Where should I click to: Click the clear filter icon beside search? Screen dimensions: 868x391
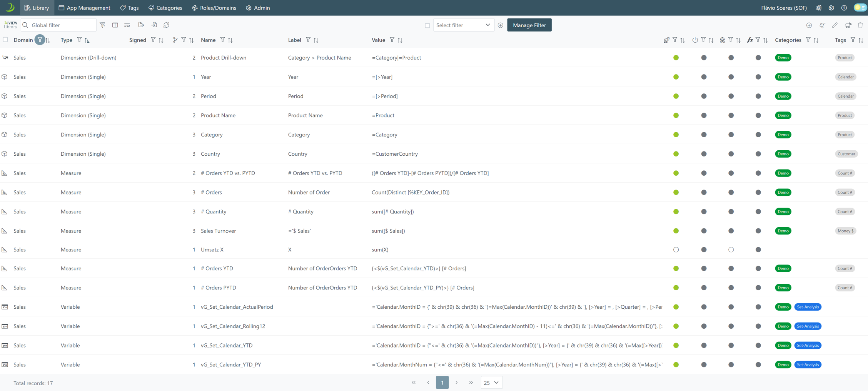(103, 25)
